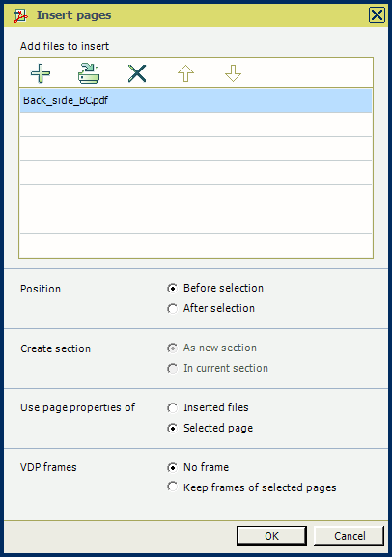Remove the selected file with the X icon
Screen dimensions: 392x557
[137, 73]
